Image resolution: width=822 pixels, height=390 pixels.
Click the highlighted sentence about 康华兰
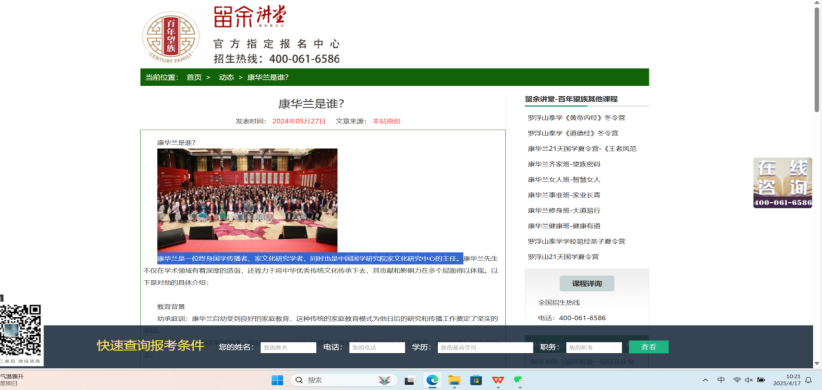click(310, 258)
